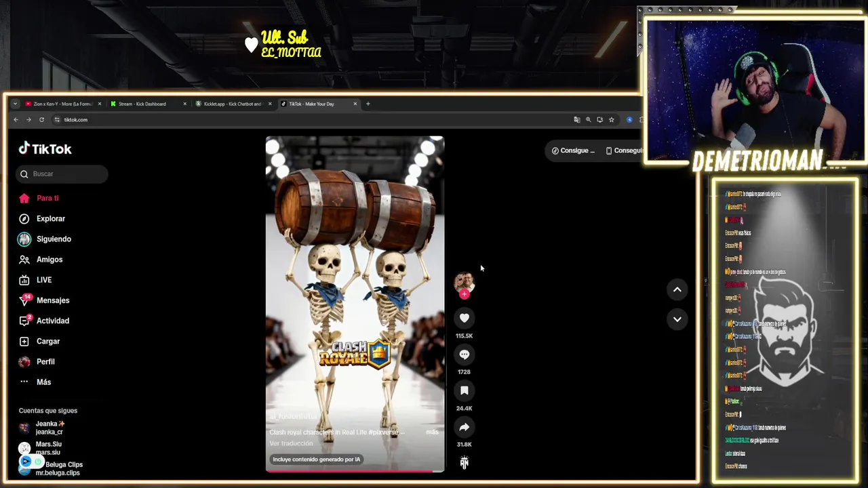
Task: Open the Actividad notifications
Action: click(44, 321)
